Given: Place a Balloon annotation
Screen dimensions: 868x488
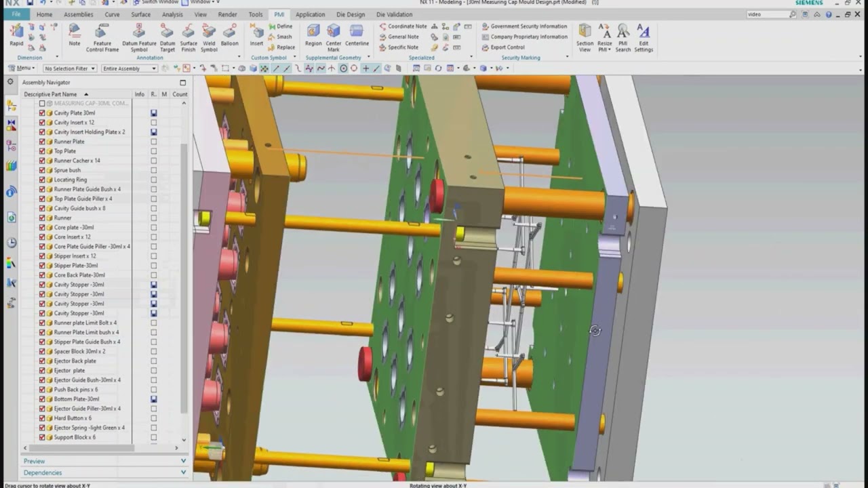Looking at the screenshot, I should (229, 35).
